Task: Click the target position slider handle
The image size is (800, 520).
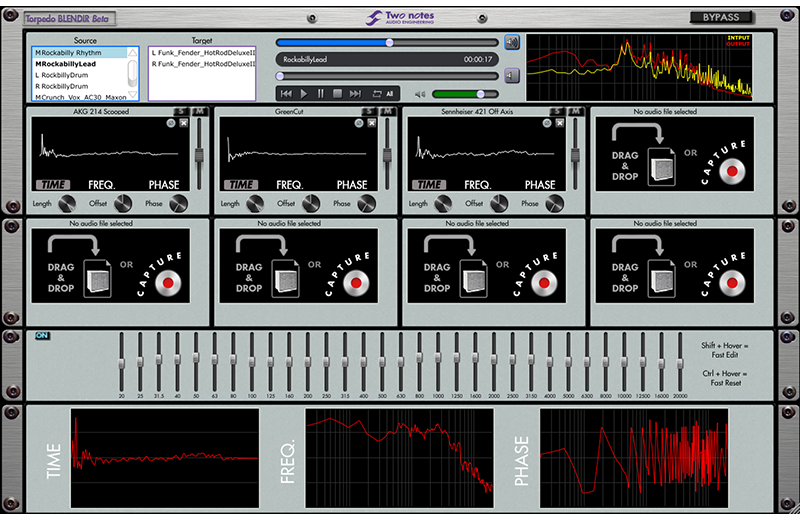Action: point(280,76)
